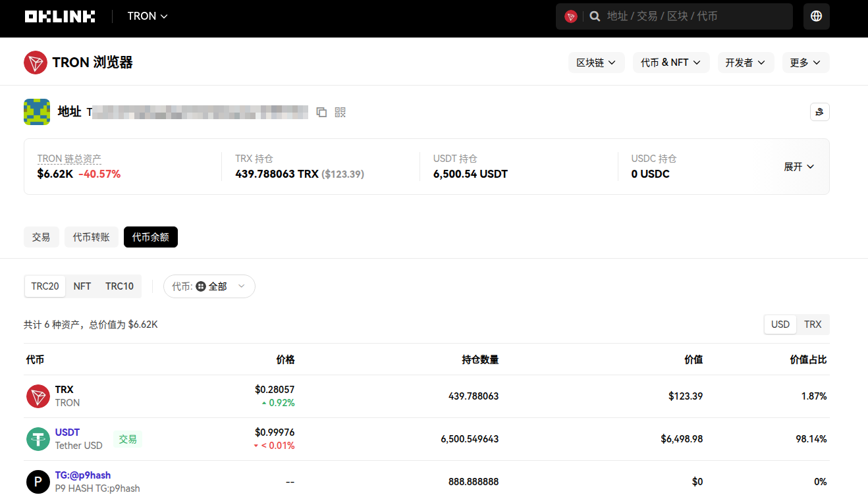
Task: Copy the address with the copy icon
Action: [321, 112]
